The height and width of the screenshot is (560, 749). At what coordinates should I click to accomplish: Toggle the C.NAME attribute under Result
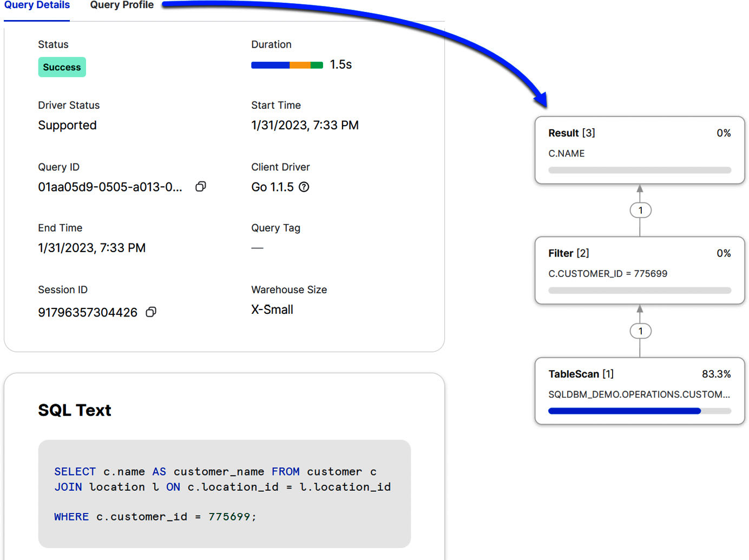[566, 154]
